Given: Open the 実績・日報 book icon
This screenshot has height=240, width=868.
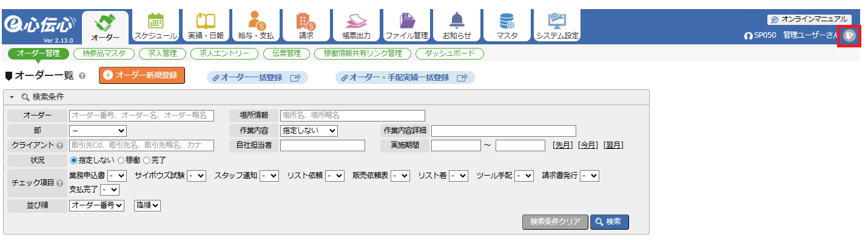Looking at the screenshot, I should click(206, 26).
